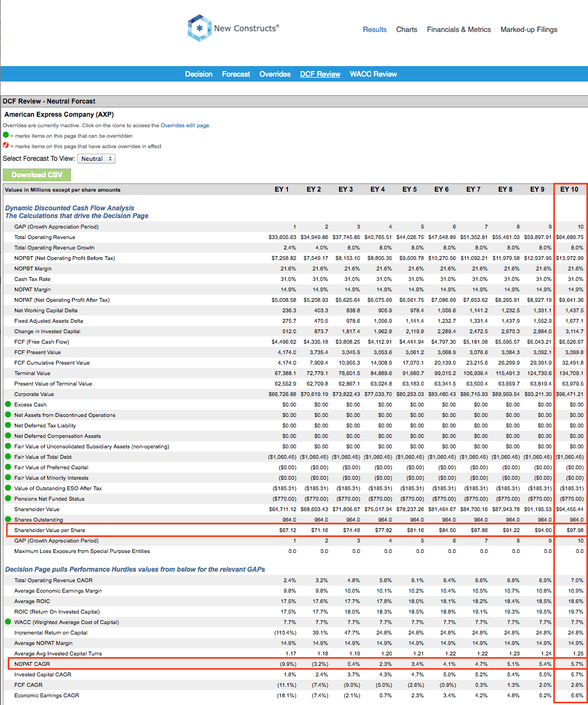Click the Shareholder Value per Share row label
Image resolution: width=588 pixels, height=705 pixels.
tap(50, 530)
